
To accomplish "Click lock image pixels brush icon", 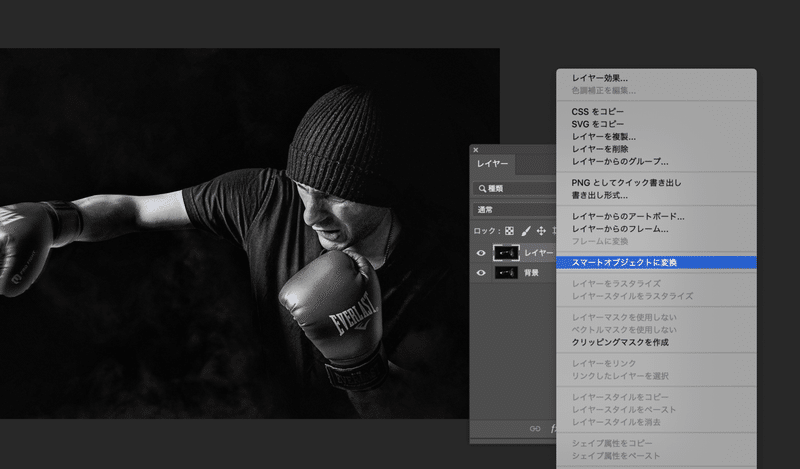I will pos(526,231).
